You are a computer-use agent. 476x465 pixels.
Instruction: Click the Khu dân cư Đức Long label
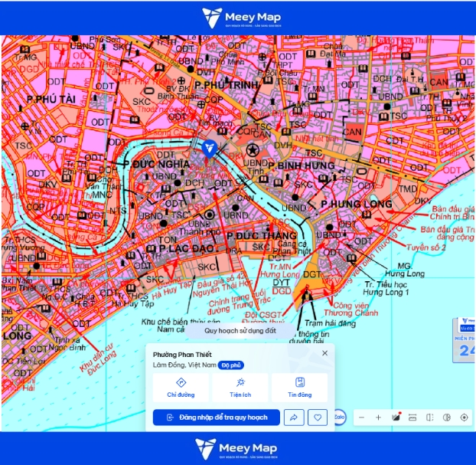[97, 359]
